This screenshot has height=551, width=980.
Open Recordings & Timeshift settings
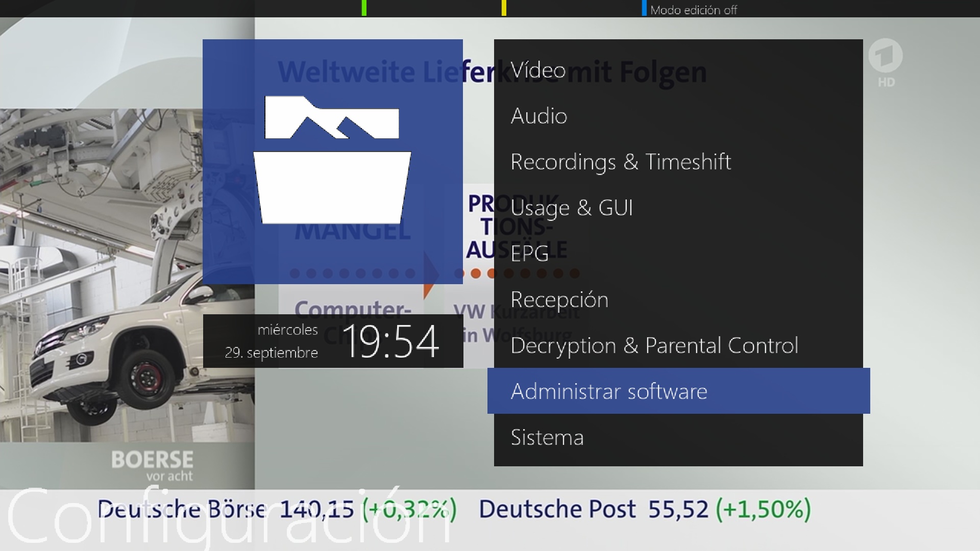(621, 162)
